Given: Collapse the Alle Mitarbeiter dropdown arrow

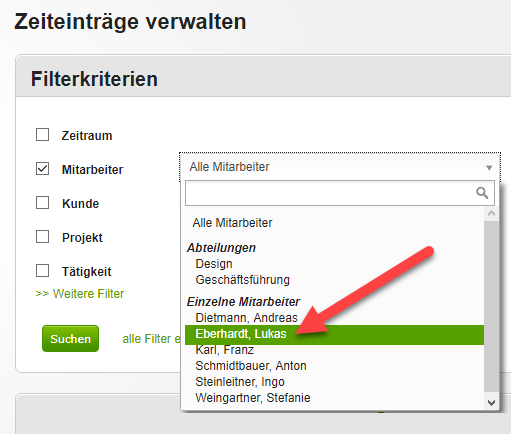Looking at the screenshot, I should pyautogui.click(x=489, y=168).
